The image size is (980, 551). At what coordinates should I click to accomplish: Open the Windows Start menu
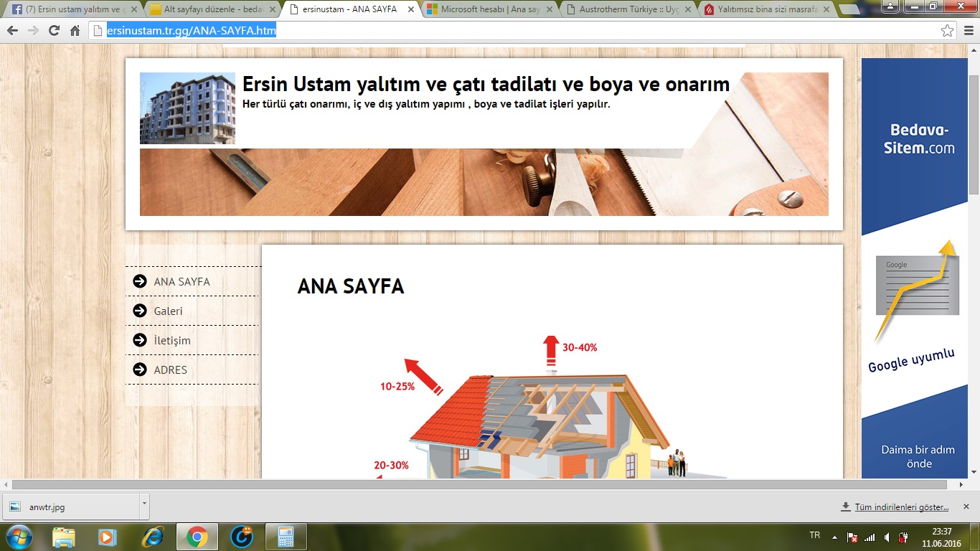click(x=19, y=537)
